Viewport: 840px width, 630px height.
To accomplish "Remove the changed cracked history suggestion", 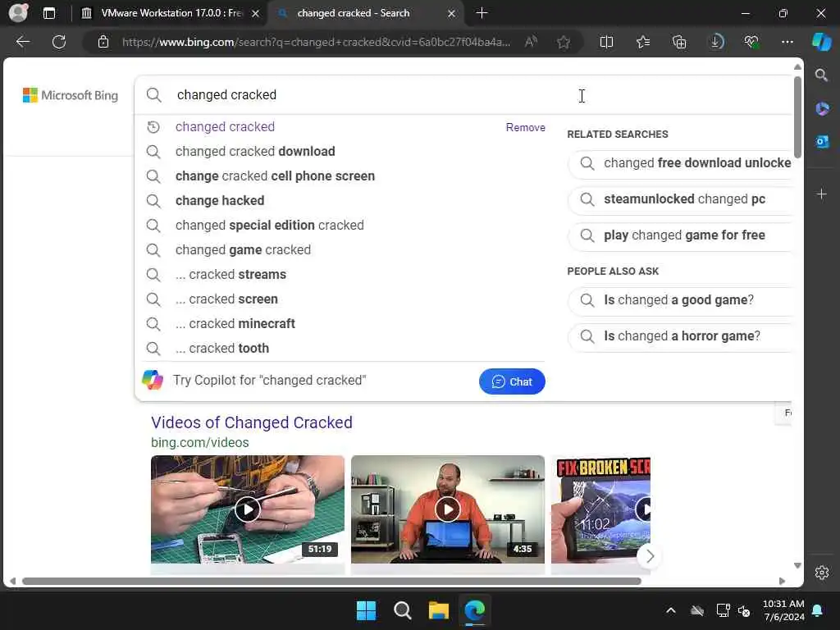I will (525, 127).
